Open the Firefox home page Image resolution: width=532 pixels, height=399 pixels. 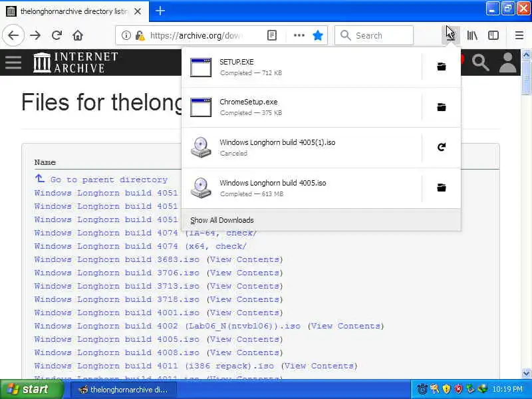pyautogui.click(x=78, y=35)
